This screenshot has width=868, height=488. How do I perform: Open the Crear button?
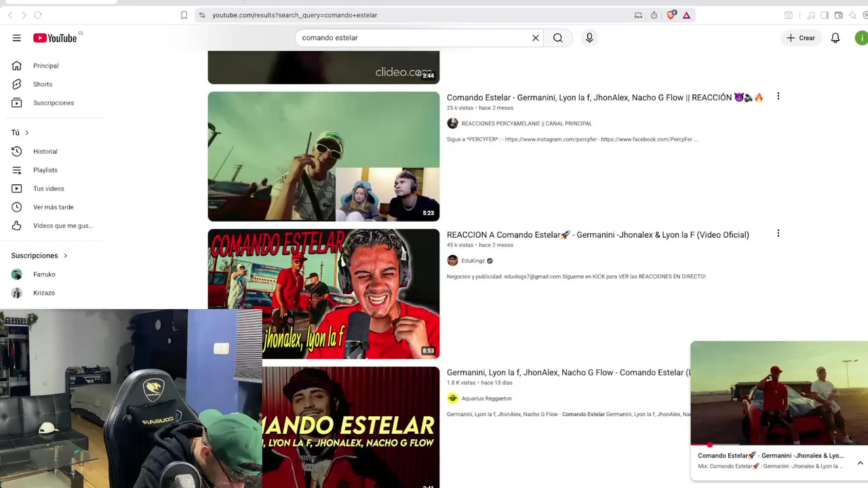pyautogui.click(x=801, y=38)
